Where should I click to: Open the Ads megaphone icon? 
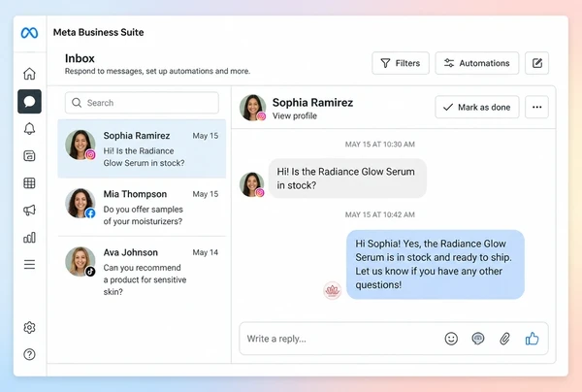point(29,211)
